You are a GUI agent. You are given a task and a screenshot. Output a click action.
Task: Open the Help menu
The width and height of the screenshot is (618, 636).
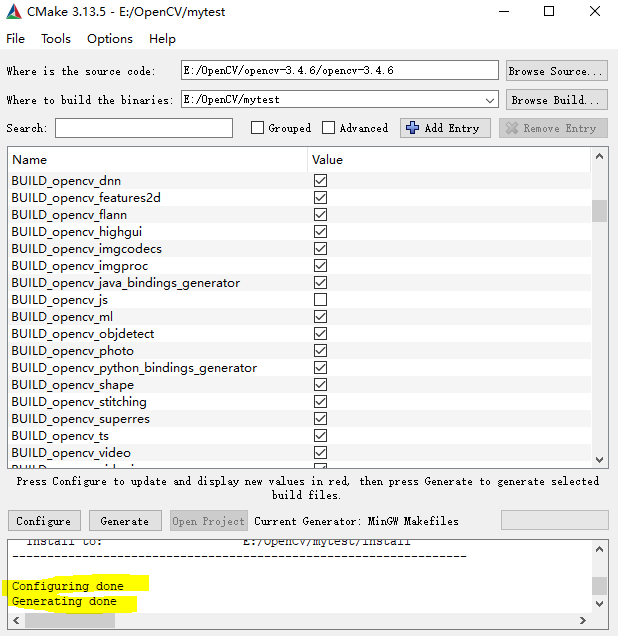click(162, 39)
